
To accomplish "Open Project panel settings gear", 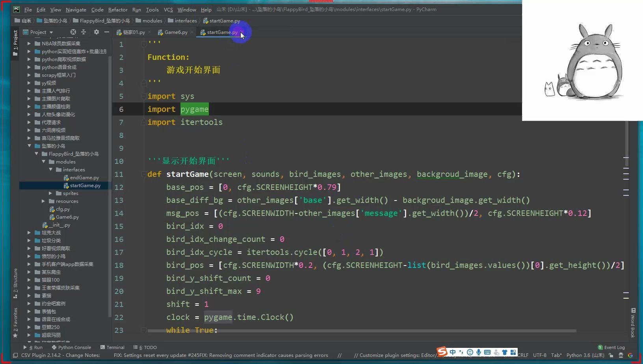I will 97,32.
